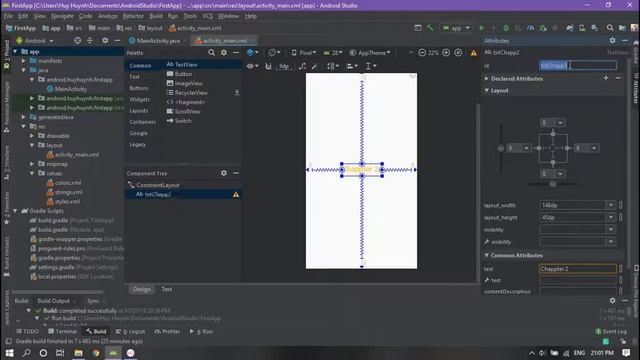Screen dimensions: 640x360
Task: Expand the manifests folder
Action: pos(24,61)
